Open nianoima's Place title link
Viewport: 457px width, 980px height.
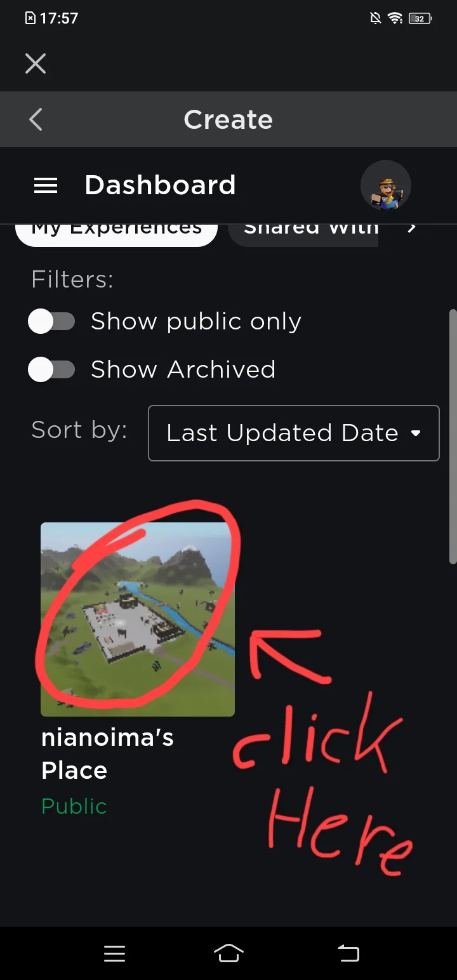[107, 754]
